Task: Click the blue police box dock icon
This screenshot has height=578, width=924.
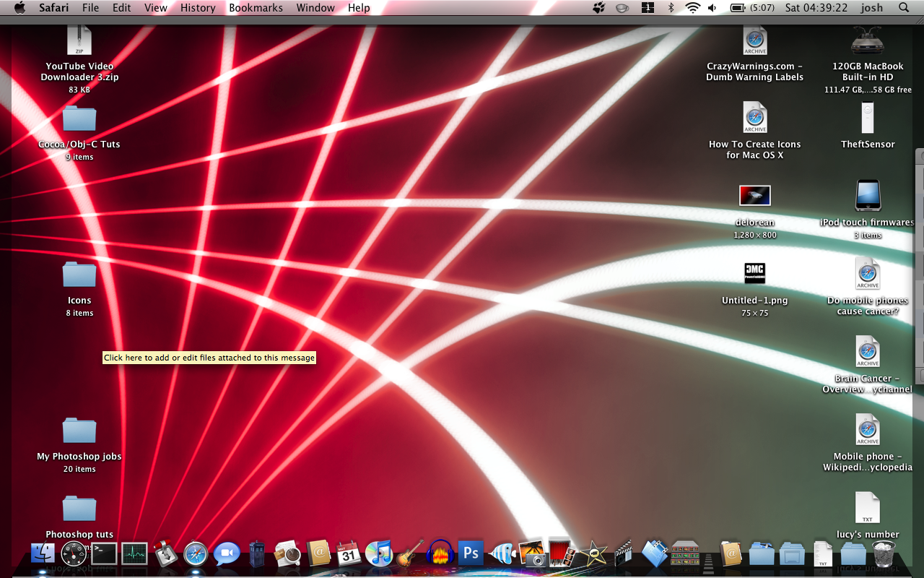Action: pos(256,554)
